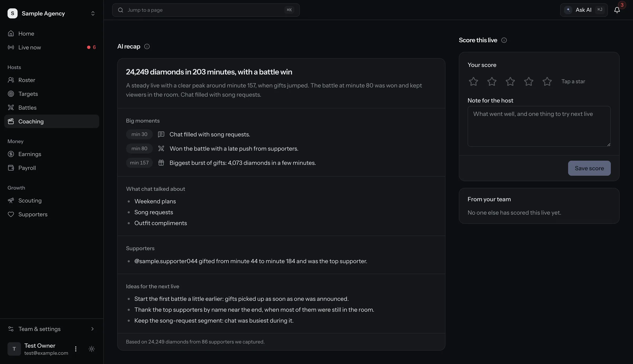Click the min 157 moment chip
This screenshot has width=633, height=364.
pyautogui.click(x=139, y=163)
